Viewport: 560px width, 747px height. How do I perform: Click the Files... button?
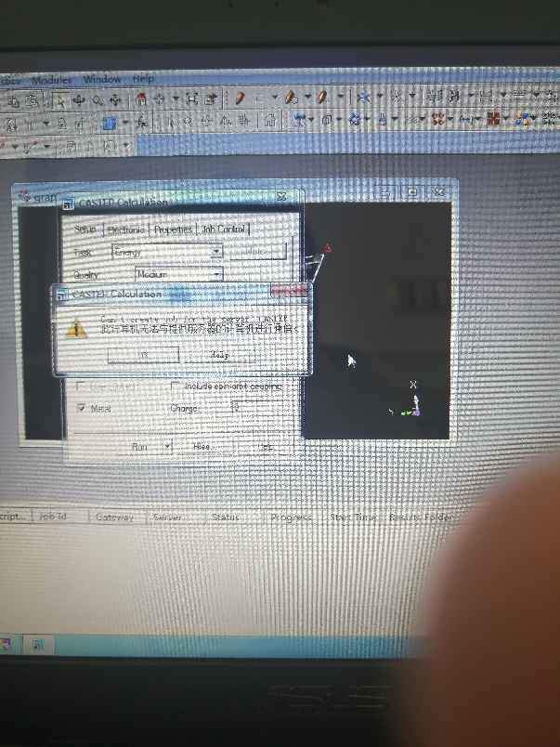coord(203,447)
